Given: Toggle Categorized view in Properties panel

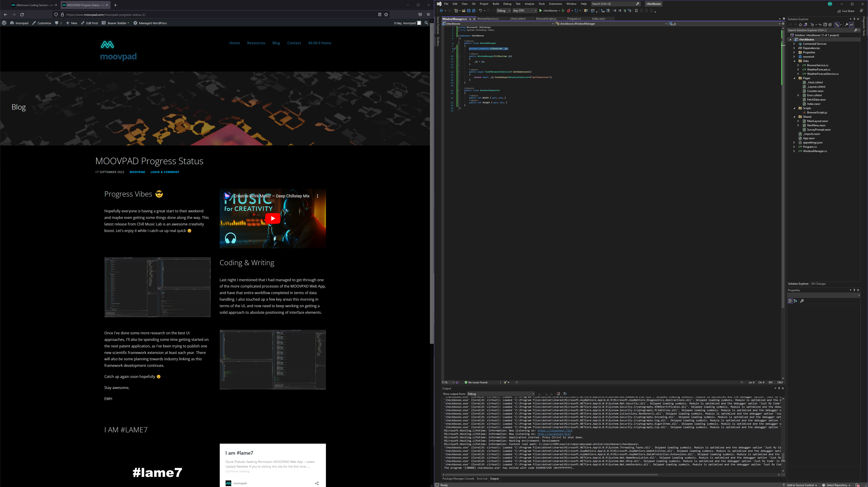Looking at the screenshot, I should pos(790,301).
